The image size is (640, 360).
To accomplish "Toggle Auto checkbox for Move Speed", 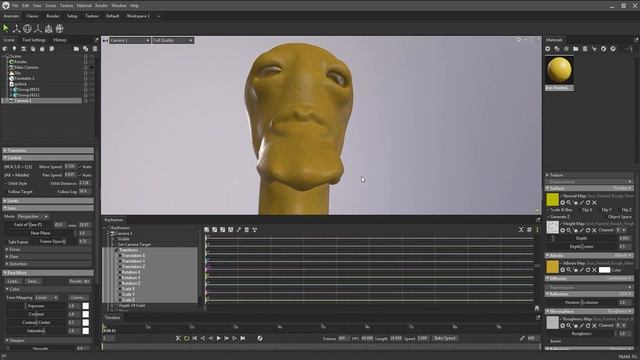I will point(80,167).
